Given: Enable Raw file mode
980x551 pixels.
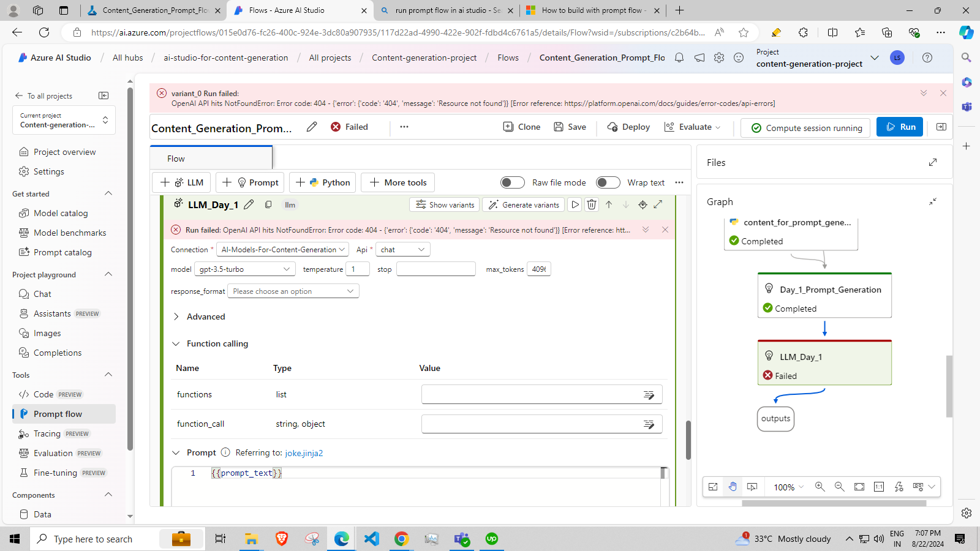Looking at the screenshot, I should click(513, 182).
